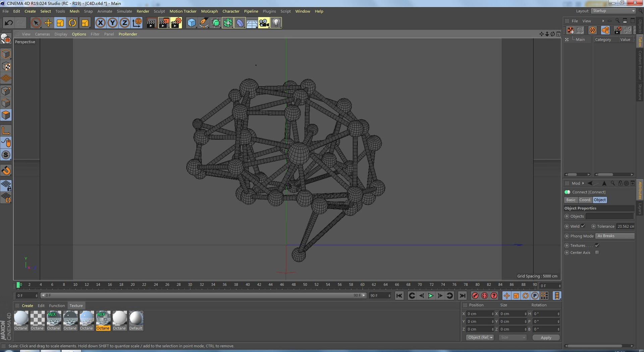Image resolution: width=644 pixels, height=352 pixels.
Task: Select the Scale tool in top toolbar
Action: 60,23
